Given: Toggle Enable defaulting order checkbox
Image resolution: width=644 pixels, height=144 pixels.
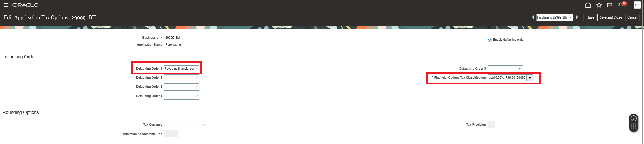Looking at the screenshot, I should click(490, 40).
